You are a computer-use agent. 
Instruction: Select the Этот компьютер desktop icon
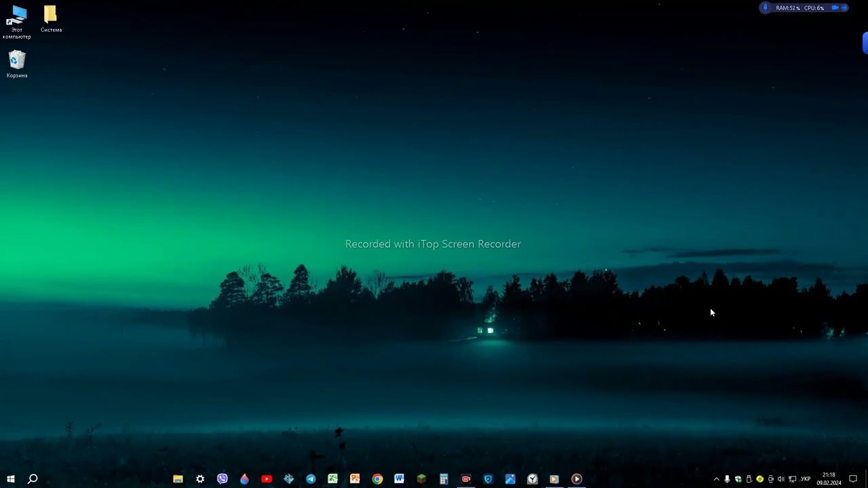click(17, 22)
